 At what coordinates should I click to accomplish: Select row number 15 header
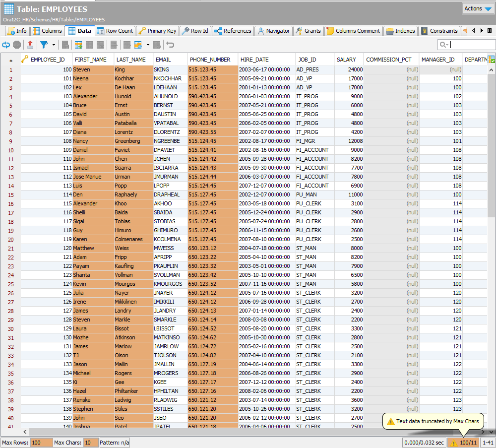tap(11, 195)
